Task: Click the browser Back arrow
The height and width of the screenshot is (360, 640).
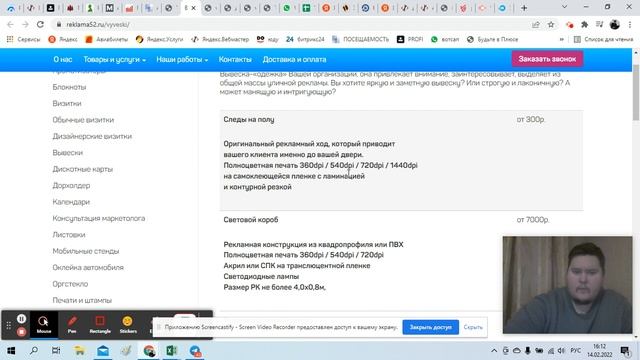Action: 11,24
